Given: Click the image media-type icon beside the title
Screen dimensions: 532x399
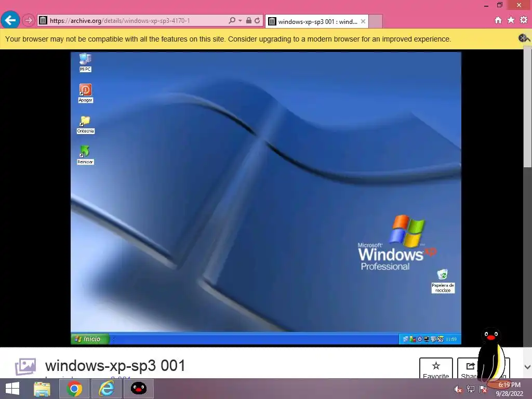Looking at the screenshot, I should tap(25, 366).
